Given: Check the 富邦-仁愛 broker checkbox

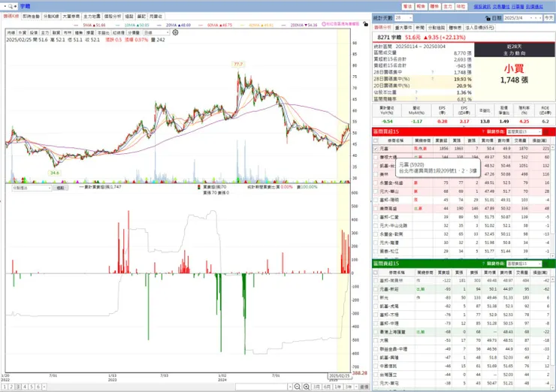Looking at the screenshot, I should pyautogui.click(x=376, y=217).
